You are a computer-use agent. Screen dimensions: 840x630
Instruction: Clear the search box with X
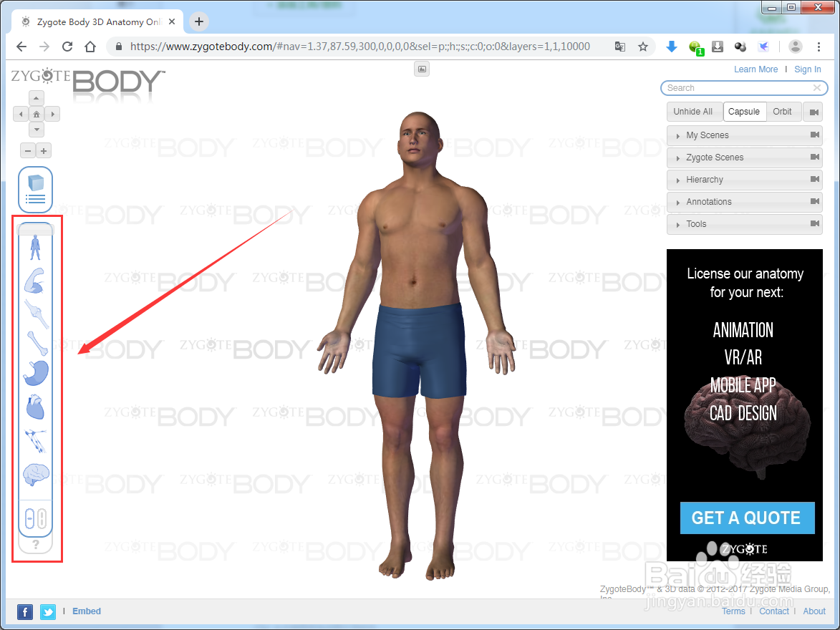(817, 88)
